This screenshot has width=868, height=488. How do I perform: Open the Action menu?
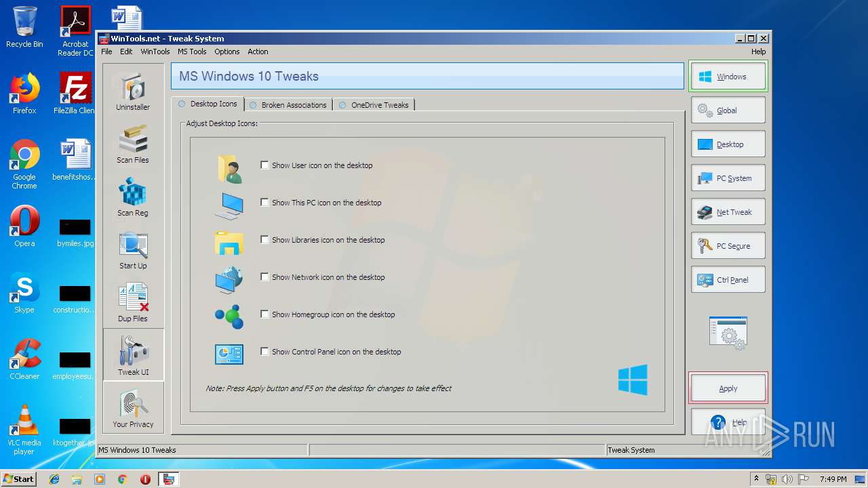click(258, 52)
